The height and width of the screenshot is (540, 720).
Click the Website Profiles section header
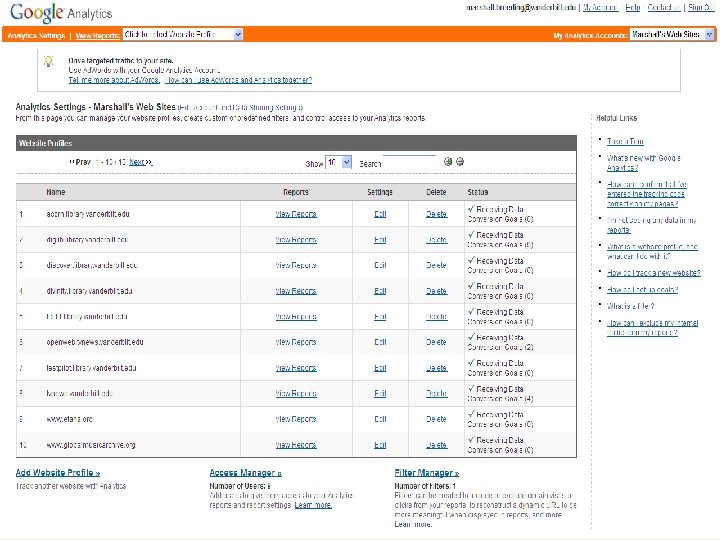(x=296, y=143)
